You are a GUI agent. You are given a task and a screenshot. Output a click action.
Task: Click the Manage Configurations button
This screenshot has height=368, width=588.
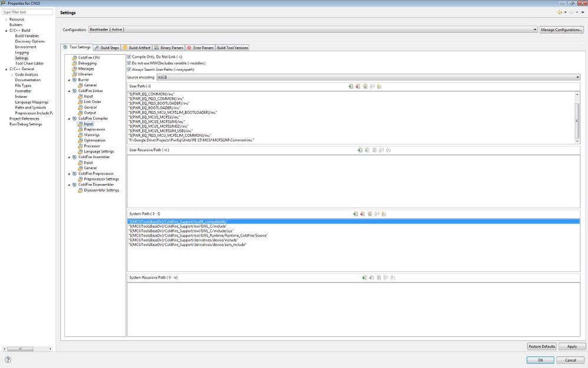pos(561,29)
